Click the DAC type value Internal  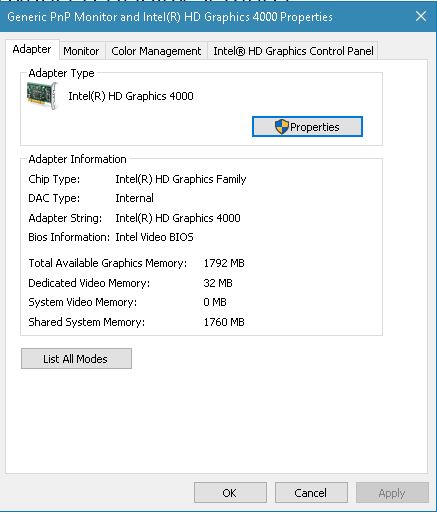pos(134,198)
